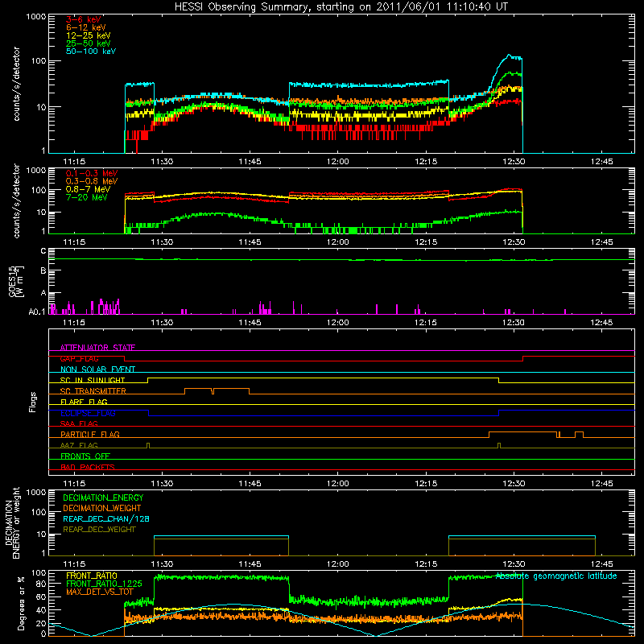Click the 12:00 tick under the top panel
Viewport: 644px width, 644px height.
(337, 162)
